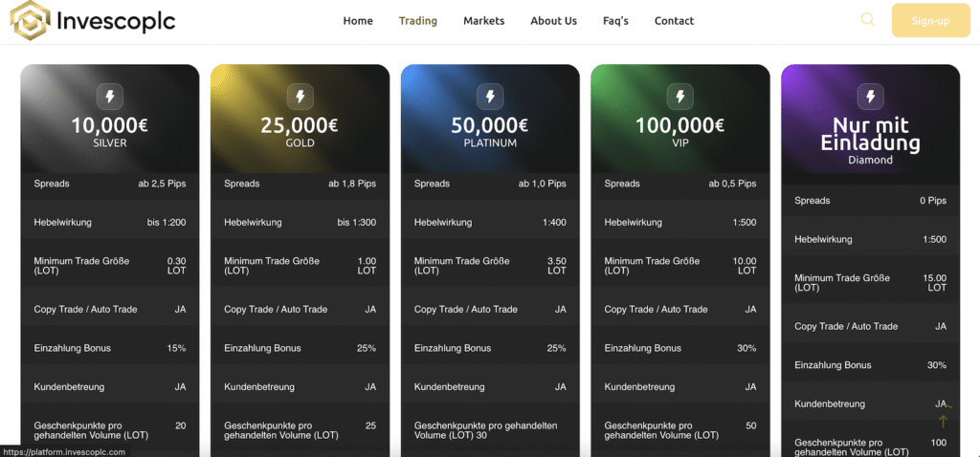980x457 pixels.
Task: Click the scroll-to-top arrow icon
Action: click(943, 422)
